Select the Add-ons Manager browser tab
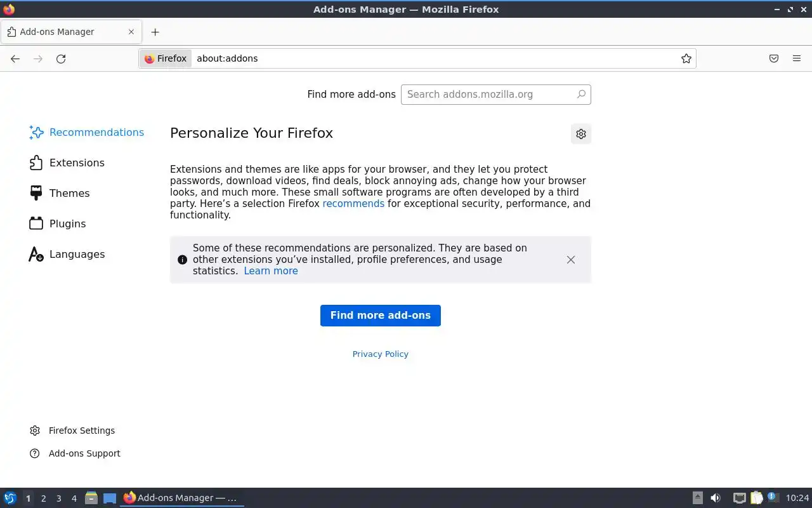Screen dimensions: 812x508 71,32
